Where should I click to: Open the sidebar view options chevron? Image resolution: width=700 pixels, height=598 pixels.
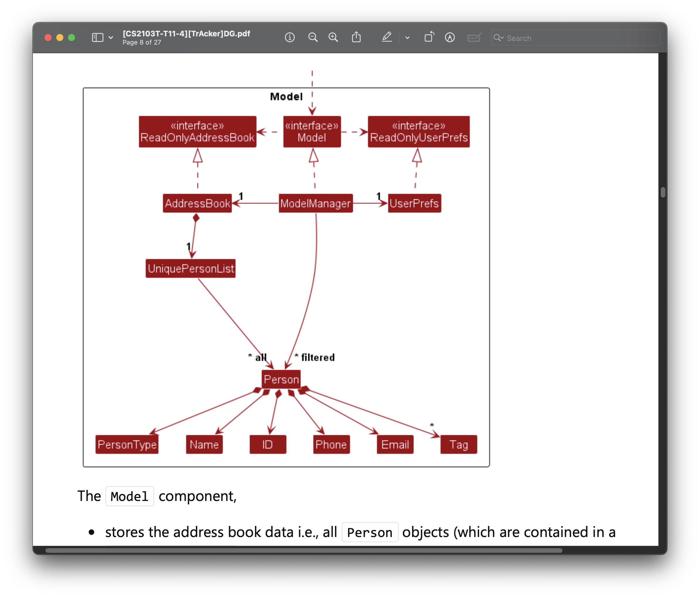click(x=111, y=38)
